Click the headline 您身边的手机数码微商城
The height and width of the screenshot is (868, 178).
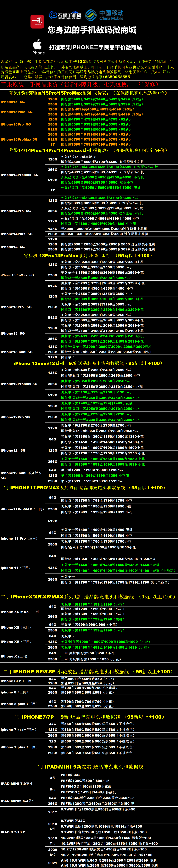coord(92,30)
